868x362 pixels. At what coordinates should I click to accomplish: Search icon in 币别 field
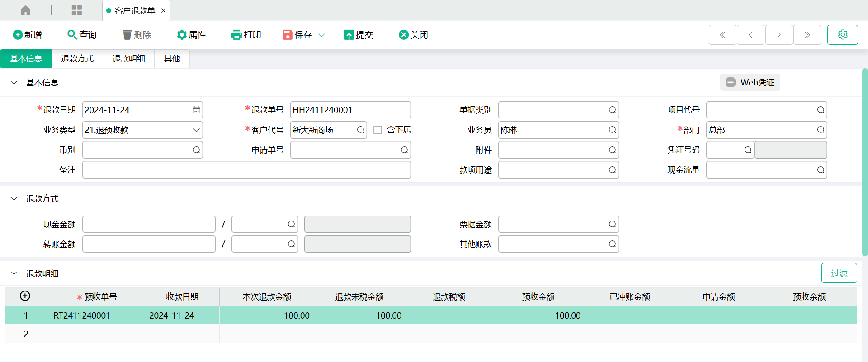click(x=196, y=150)
